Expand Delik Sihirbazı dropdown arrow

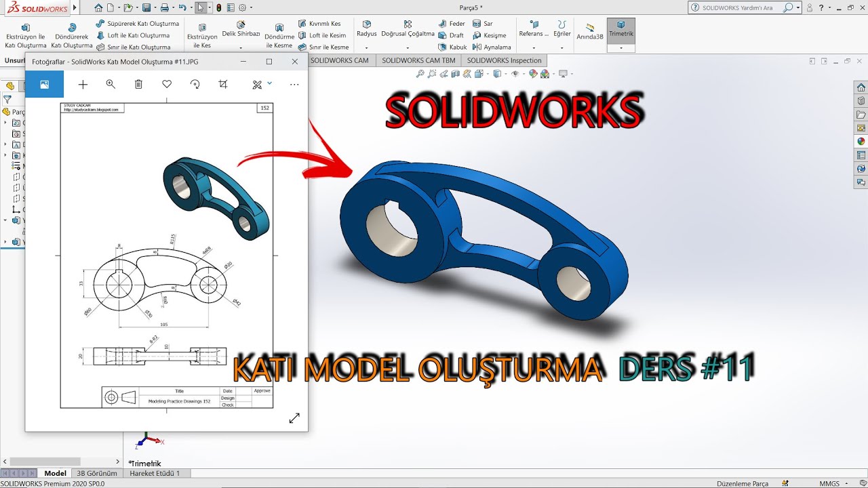(241, 48)
